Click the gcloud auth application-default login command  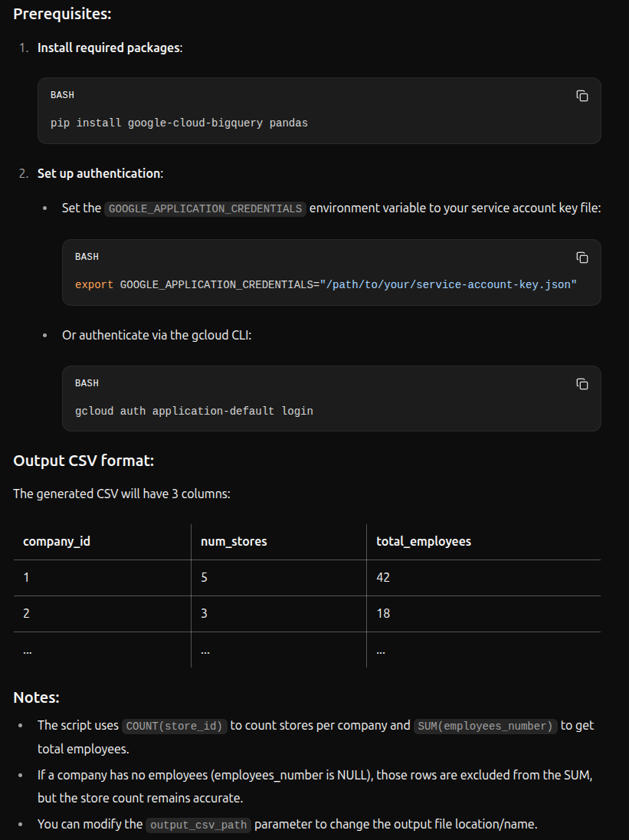click(x=194, y=411)
